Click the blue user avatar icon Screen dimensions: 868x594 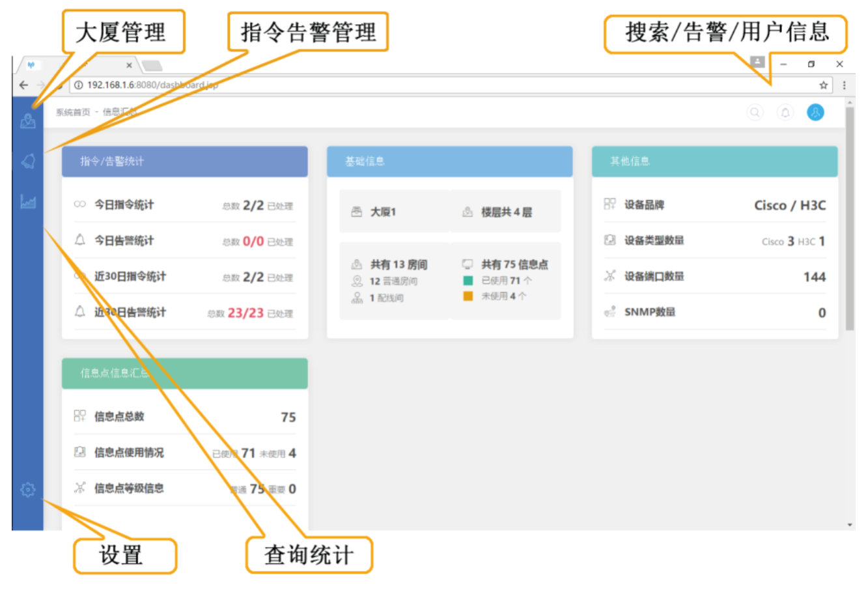pyautogui.click(x=816, y=112)
